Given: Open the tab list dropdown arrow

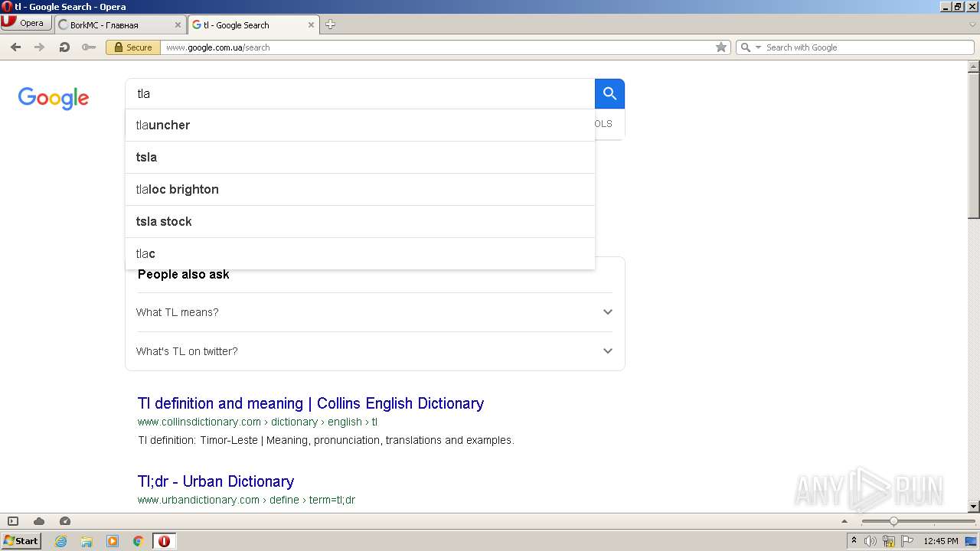Looking at the screenshot, I should [972, 24].
